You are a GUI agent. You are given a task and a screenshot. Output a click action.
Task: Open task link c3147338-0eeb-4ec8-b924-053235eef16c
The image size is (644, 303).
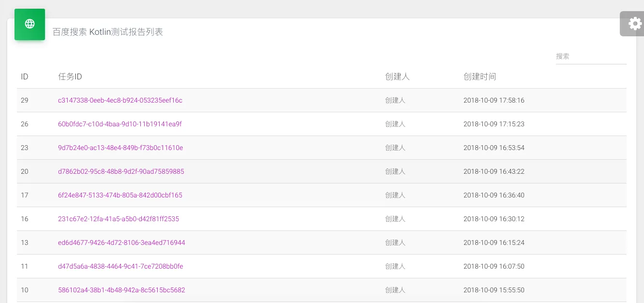(120, 100)
